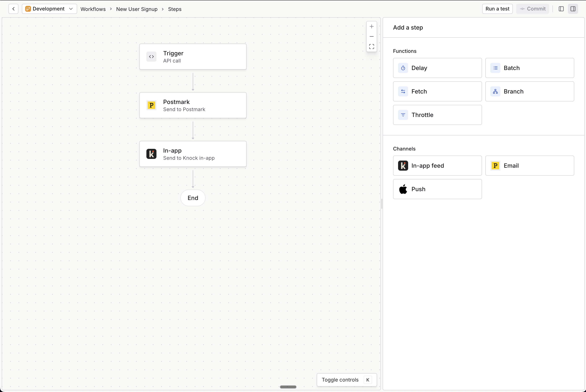Viewport: 586px width, 392px height.
Task: Fit the workflow to the view
Action: 371,46
